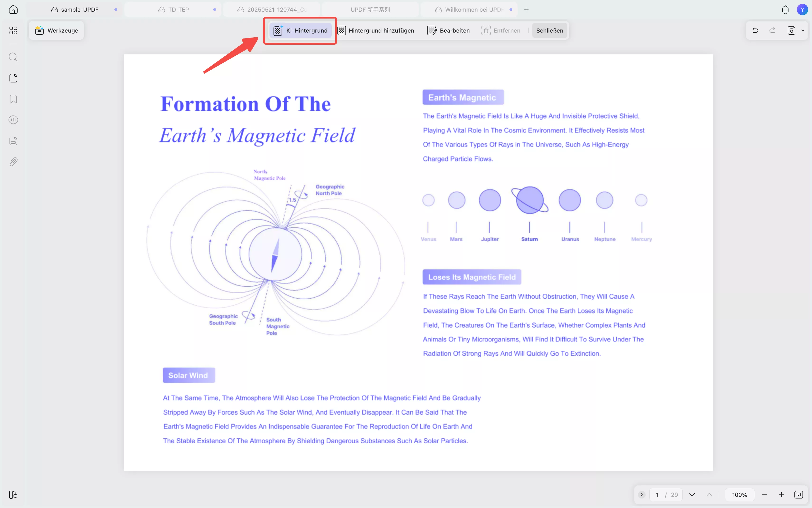Click the notification bell icon
This screenshot has height=508, width=812.
tap(785, 10)
